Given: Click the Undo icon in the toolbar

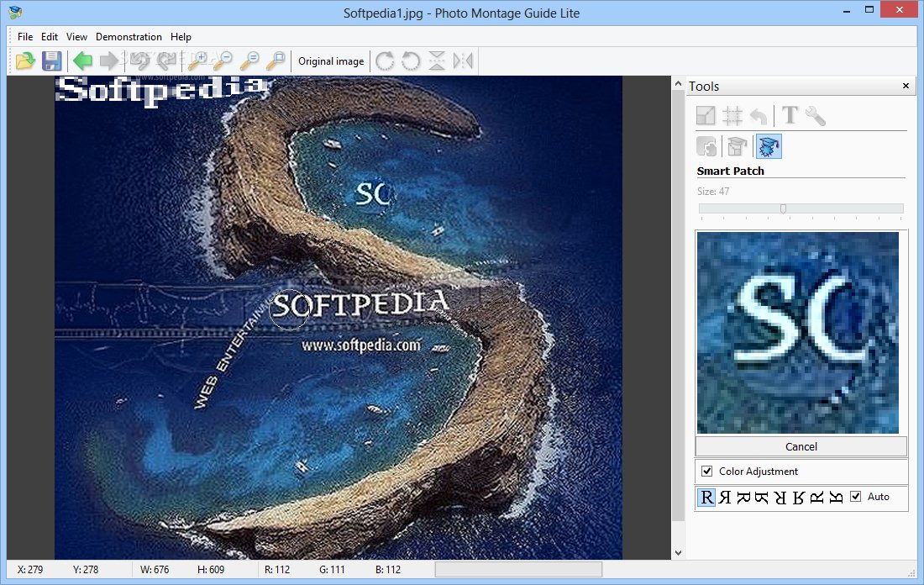Looking at the screenshot, I should [x=139, y=61].
